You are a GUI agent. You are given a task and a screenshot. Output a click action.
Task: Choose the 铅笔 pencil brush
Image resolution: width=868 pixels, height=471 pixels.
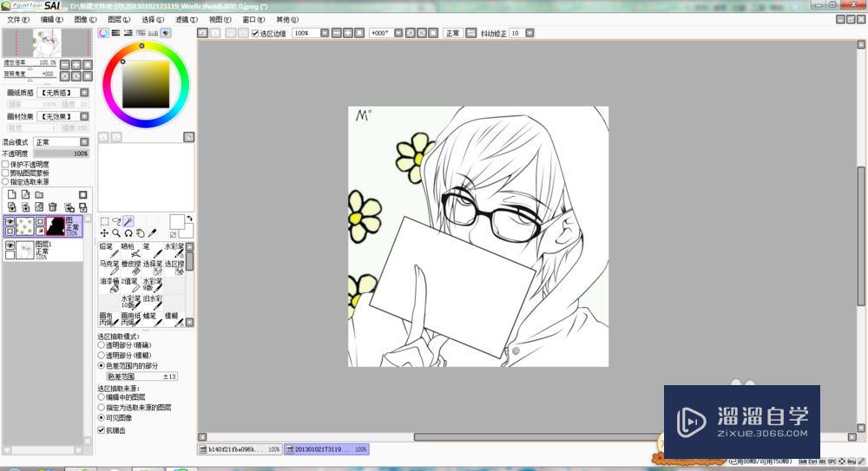[x=108, y=250]
